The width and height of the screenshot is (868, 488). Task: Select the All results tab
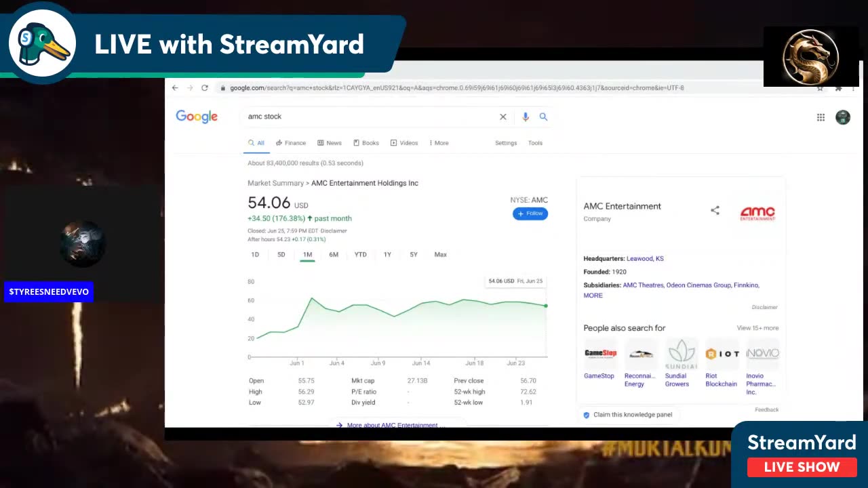(x=256, y=143)
